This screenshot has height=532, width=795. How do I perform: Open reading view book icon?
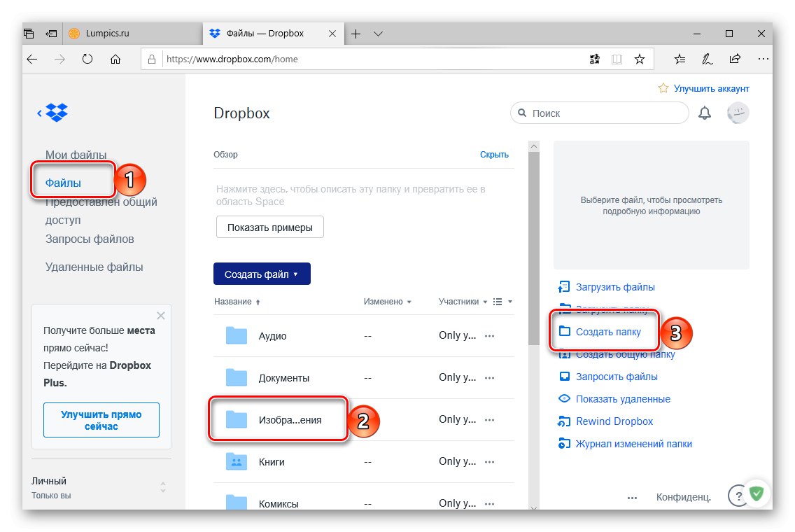point(617,59)
